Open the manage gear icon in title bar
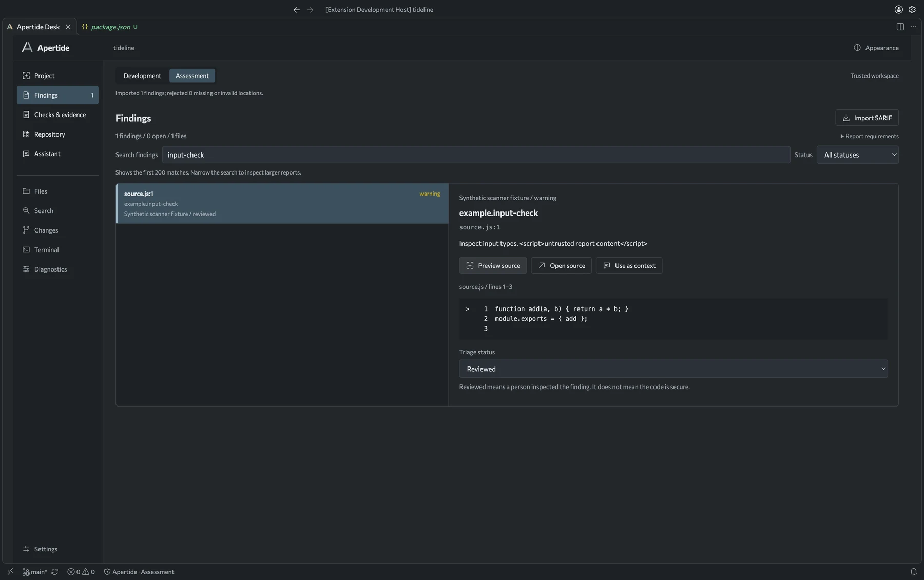The height and width of the screenshot is (580, 924). tap(912, 9)
